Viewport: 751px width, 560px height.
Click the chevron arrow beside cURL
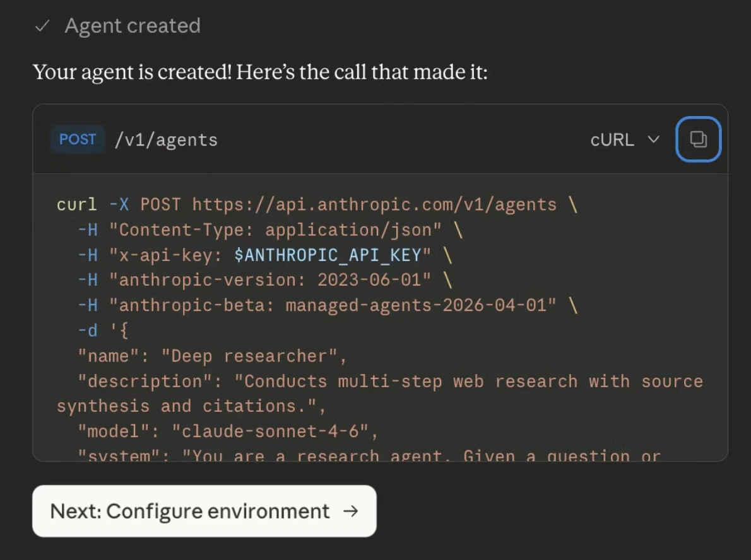[x=654, y=139]
